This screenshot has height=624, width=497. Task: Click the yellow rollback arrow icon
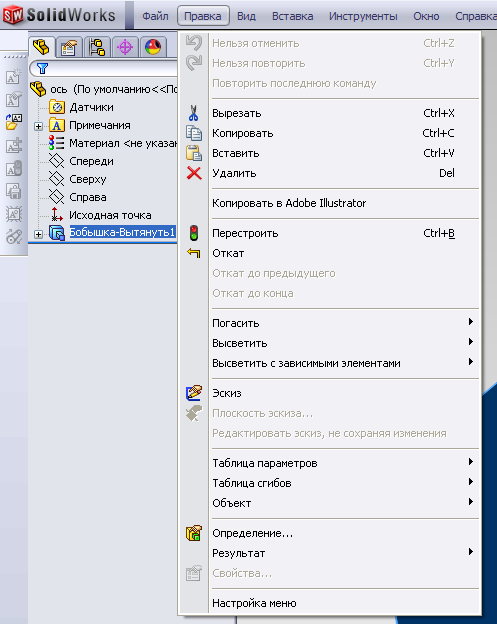(x=194, y=253)
